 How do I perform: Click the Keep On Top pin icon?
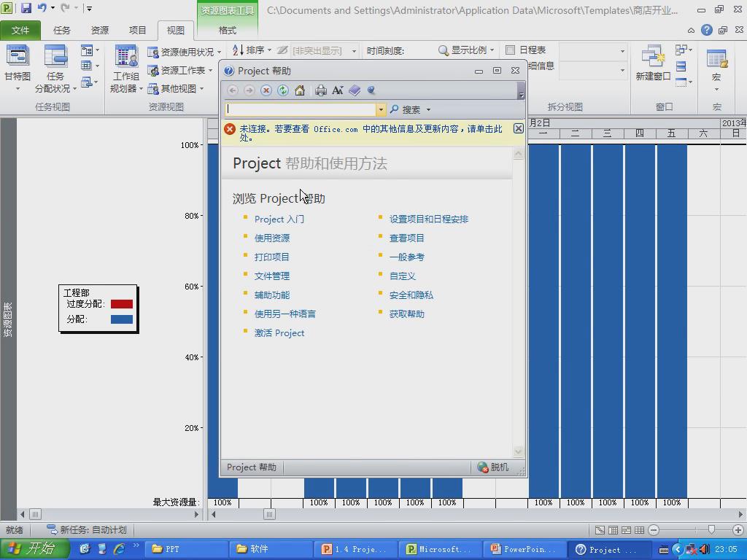point(371,90)
